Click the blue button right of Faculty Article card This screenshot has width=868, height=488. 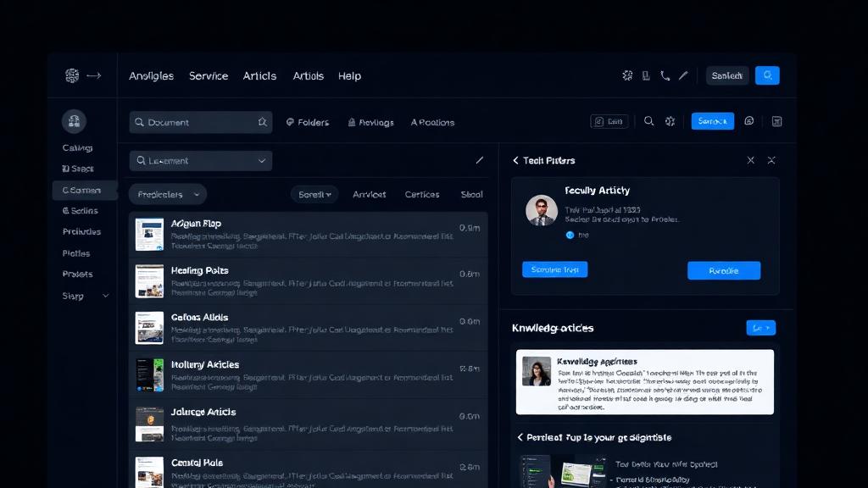(x=723, y=270)
